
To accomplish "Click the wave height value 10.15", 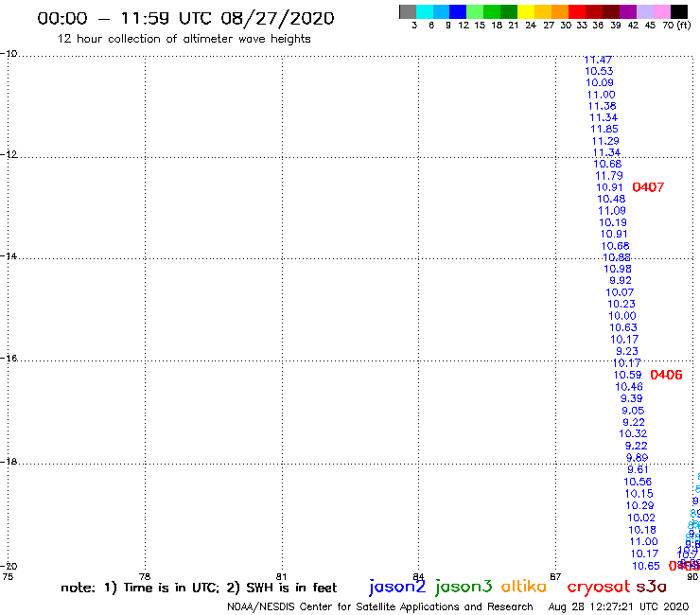I will click(x=639, y=494).
